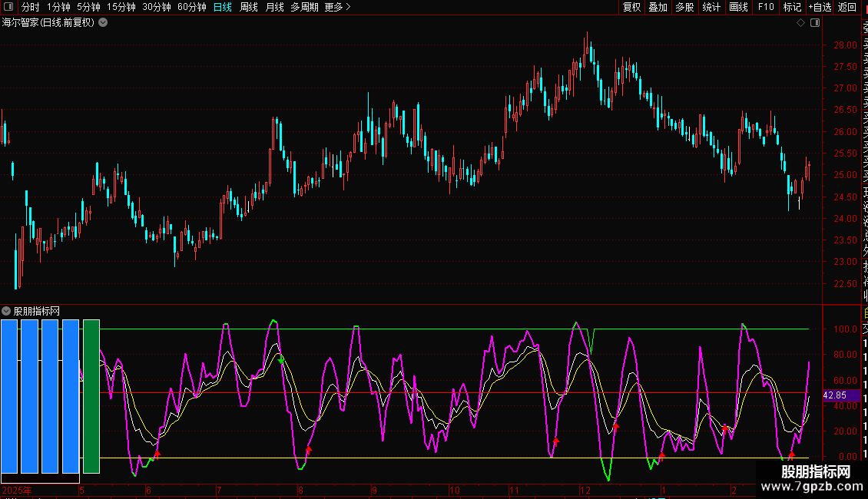Expand the 更多 period options
The width and height of the screenshot is (868, 499).
coord(337,7)
